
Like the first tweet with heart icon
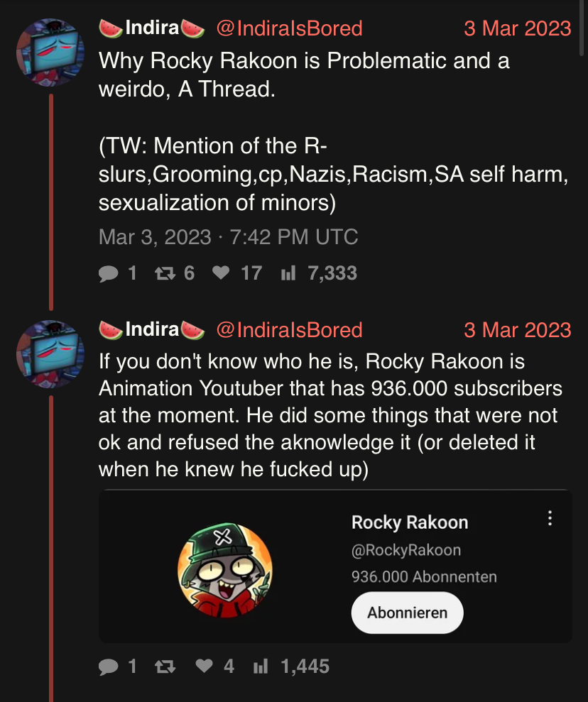click(x=221, y=273)
